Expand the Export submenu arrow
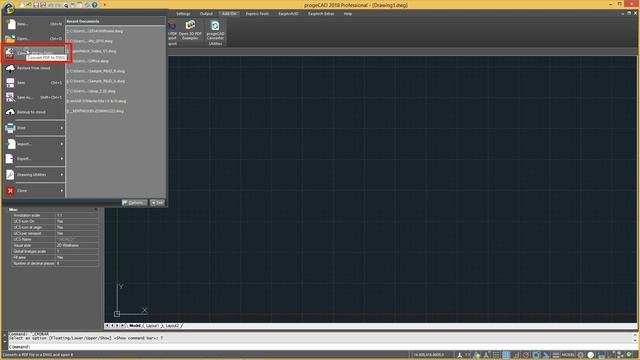The image size is (640, 360). 62,159
